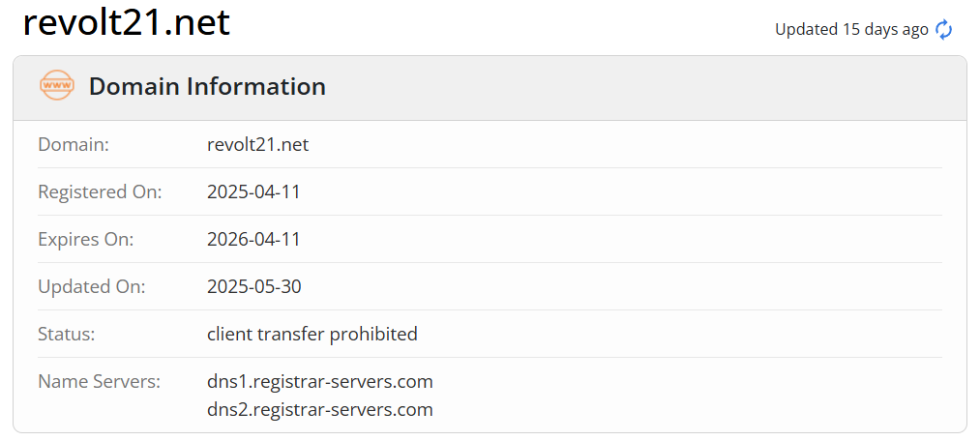The width and height of the screenshot is (980, 441).
Task: Click the "Expires On:" label
Action: 85,239
